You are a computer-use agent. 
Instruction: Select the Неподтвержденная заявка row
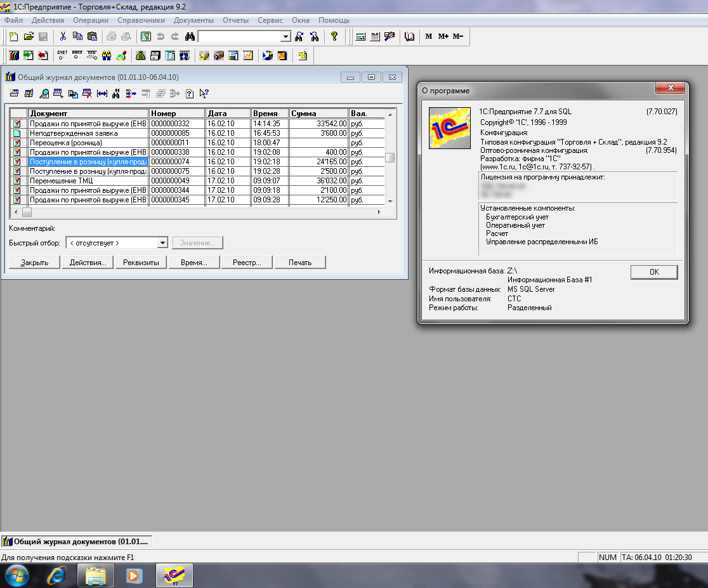(x=197, y=133)
